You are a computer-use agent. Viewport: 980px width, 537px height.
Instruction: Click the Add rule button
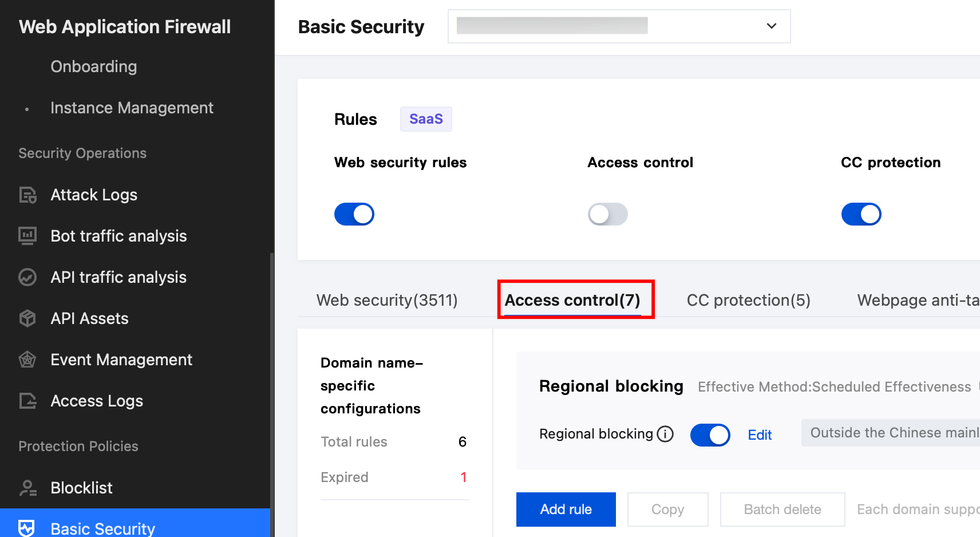point(566,510)
